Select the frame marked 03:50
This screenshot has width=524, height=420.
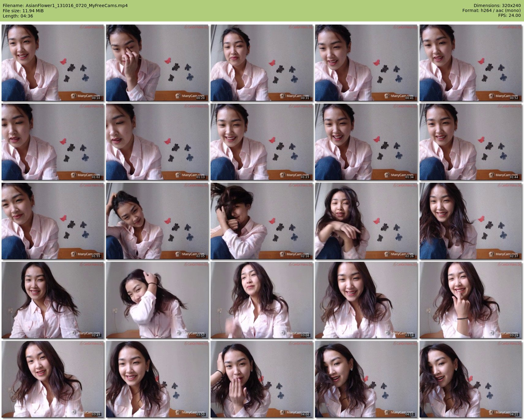tap(157, 379)
